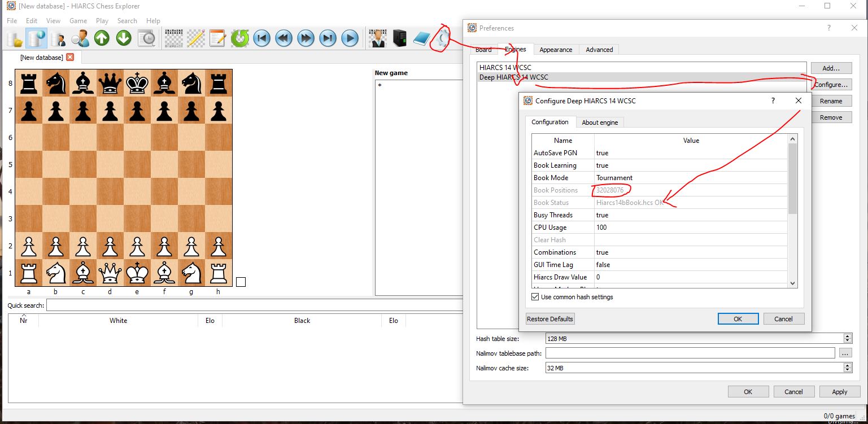
Task: Open the Edit menu
Action: [32, 21]
